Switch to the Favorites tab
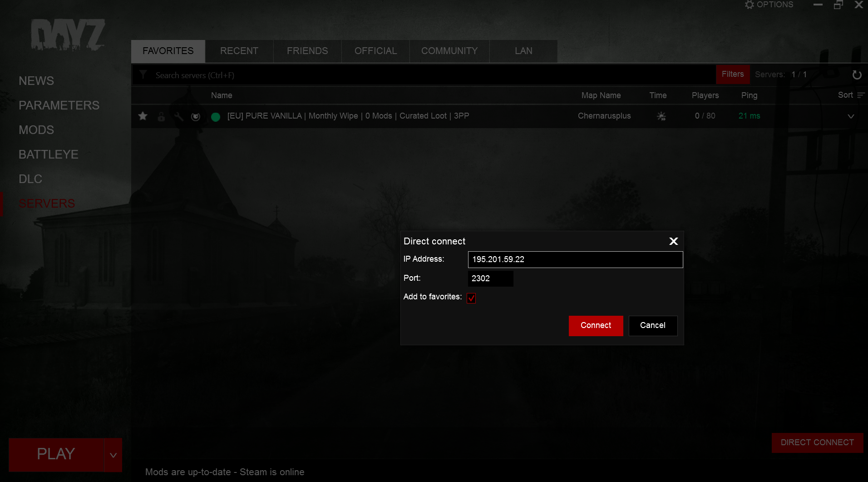The image size is (868, 482). pos(168,51)
